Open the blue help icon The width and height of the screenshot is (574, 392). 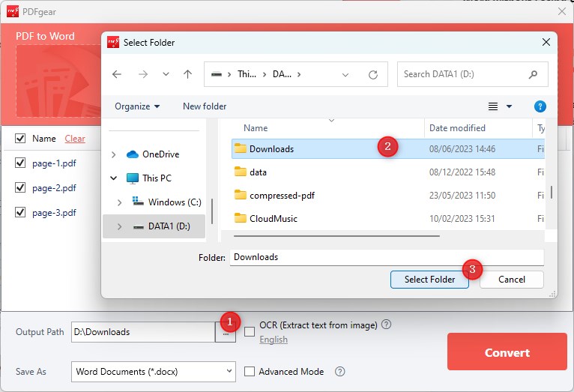[540, 106]
